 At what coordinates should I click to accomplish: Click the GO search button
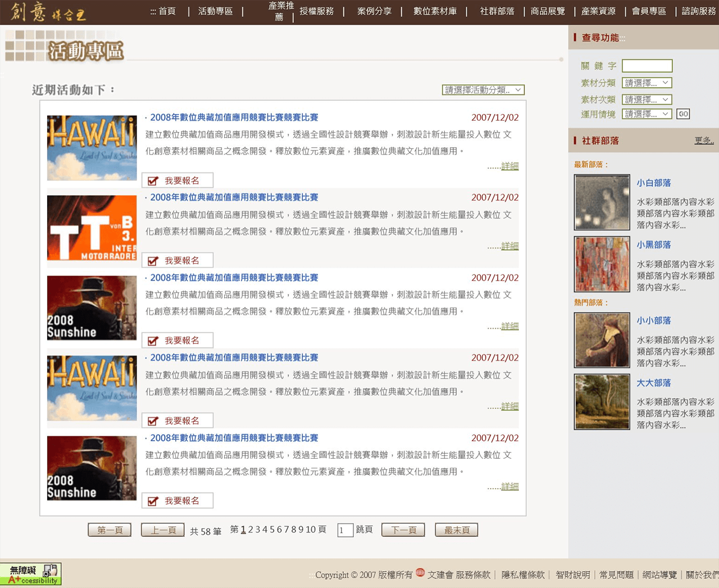(x=682, y=114)
